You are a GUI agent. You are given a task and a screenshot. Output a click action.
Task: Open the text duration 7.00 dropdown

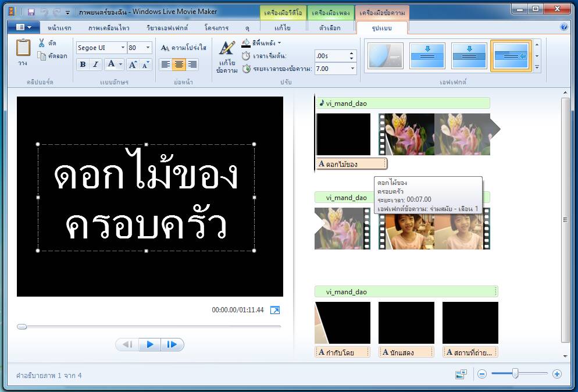point(352,69)
